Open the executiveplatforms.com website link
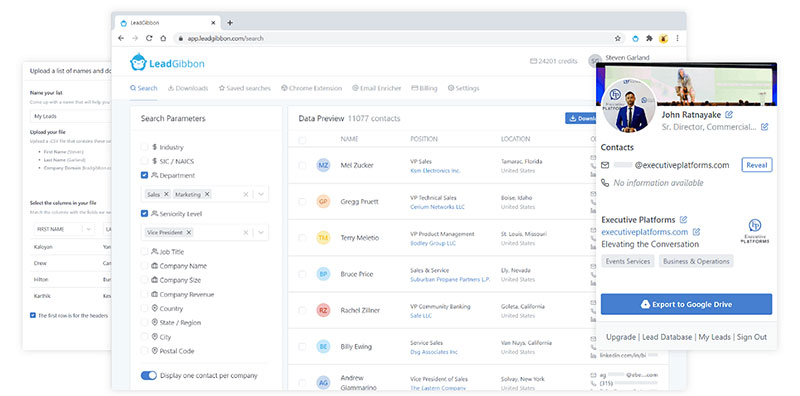The width and height of the screenshot is (800, 396). click(644, 232)
